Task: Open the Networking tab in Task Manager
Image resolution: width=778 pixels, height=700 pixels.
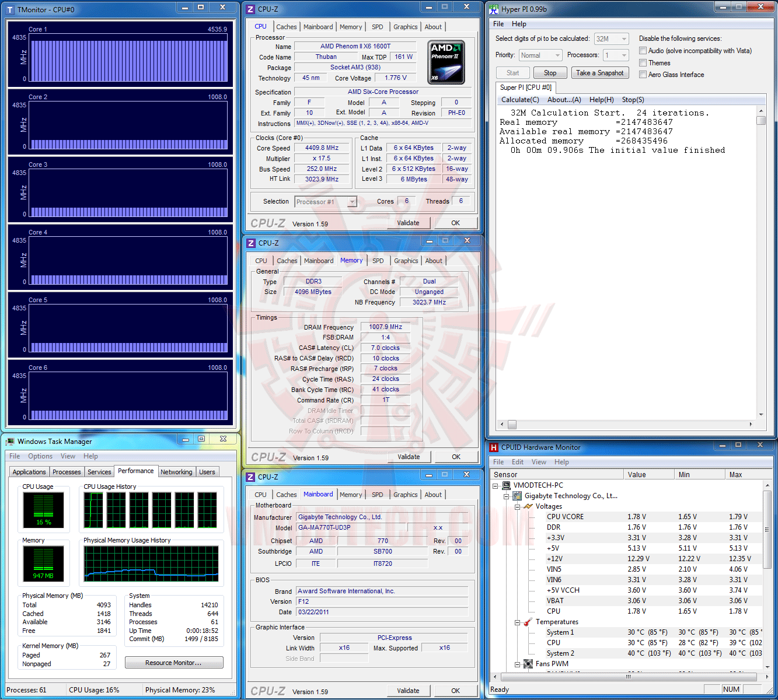Action: pos(176,472)
